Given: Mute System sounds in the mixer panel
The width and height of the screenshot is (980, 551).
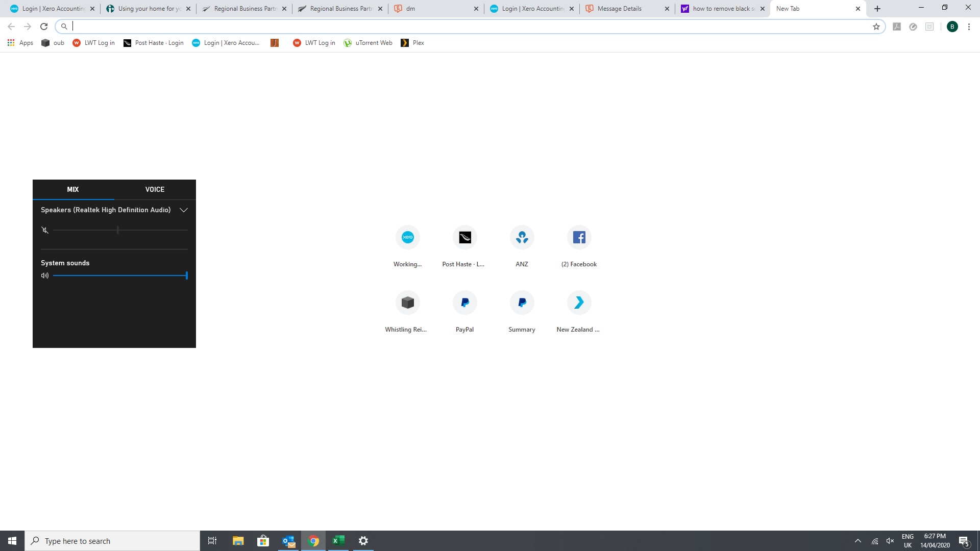Looking at the screenshot, I should pyautogui.click(x=45, y=275).
